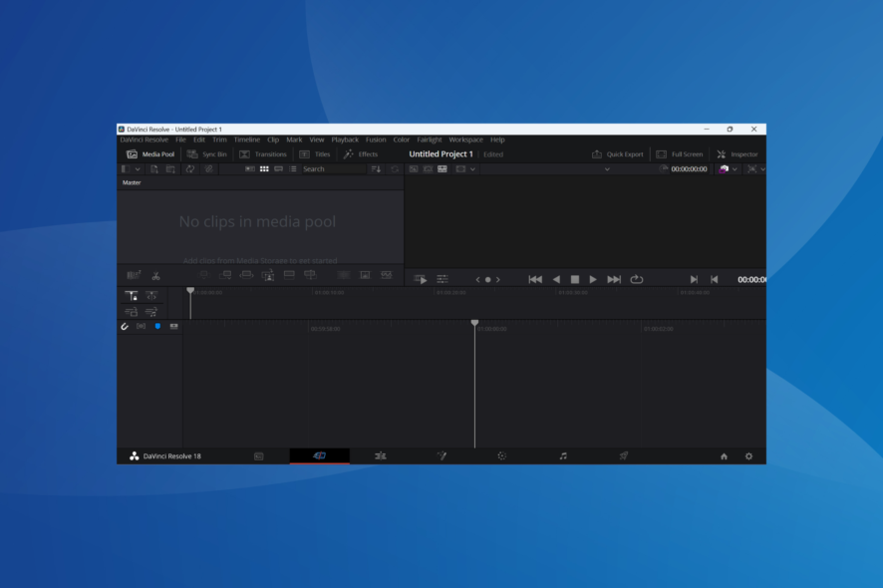Open the Timeline menu
Screen dimensions: 883x588
coord(246,140)
